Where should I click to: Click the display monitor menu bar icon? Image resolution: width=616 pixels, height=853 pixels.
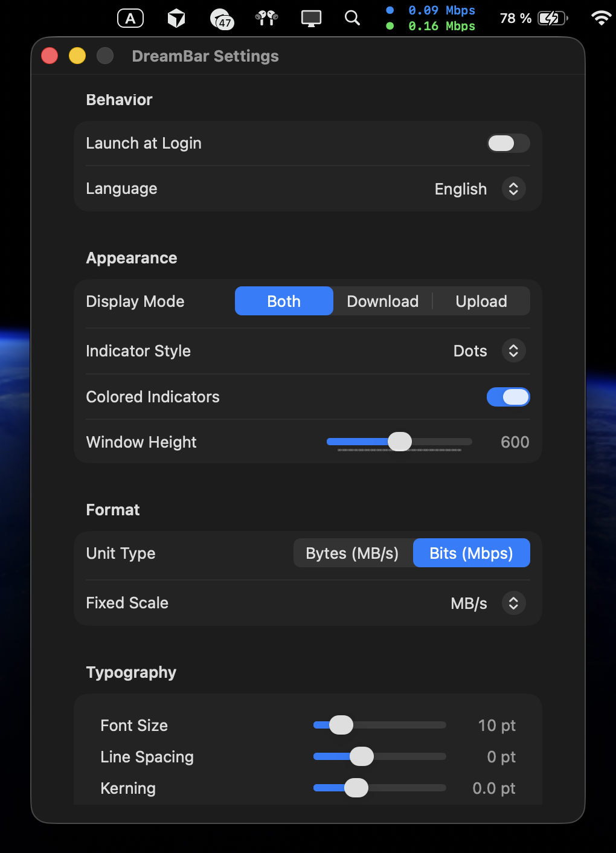click(312, 19)
